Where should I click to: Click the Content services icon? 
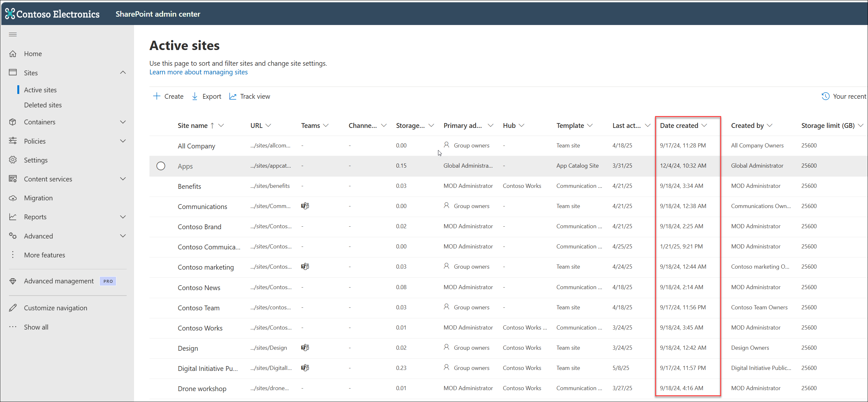(x=13, y=179)
